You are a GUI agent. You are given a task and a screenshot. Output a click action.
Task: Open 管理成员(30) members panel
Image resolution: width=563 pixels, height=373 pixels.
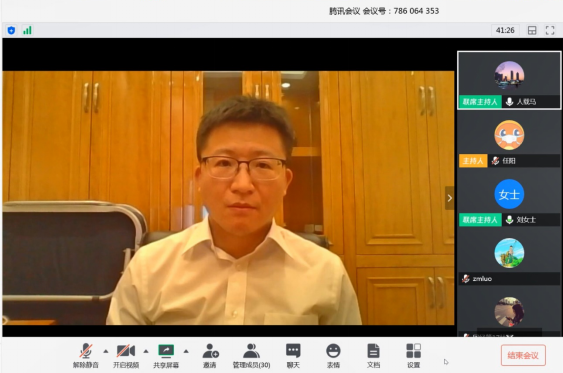[x=251, y=355]
